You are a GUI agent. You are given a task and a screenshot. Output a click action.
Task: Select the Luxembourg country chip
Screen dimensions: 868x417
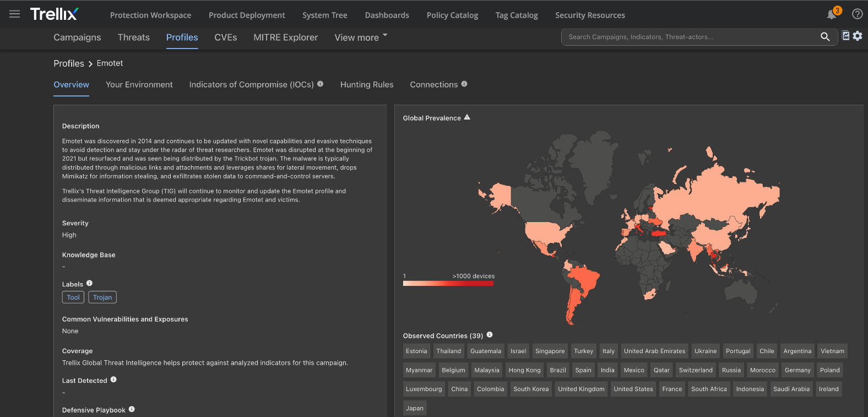424,389
